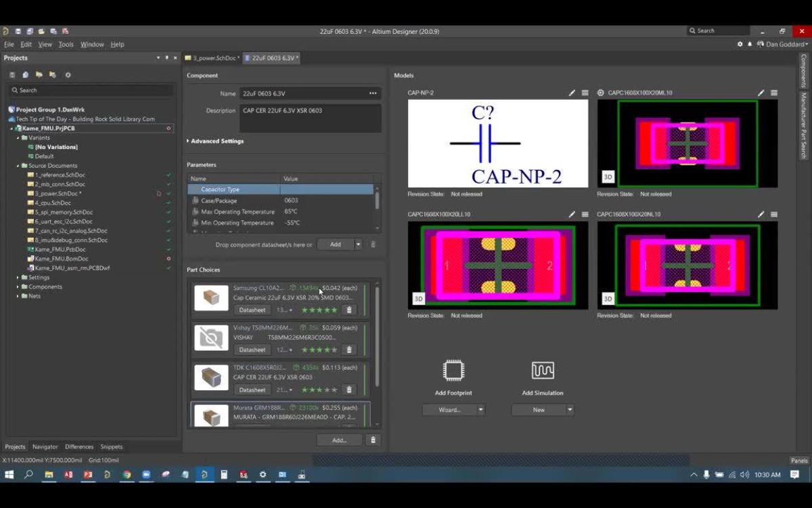Toggle 3D view on the CAPC1608X100X20NL10 footprint
Screen dimensions: 812x508
[x=608, y=299]
